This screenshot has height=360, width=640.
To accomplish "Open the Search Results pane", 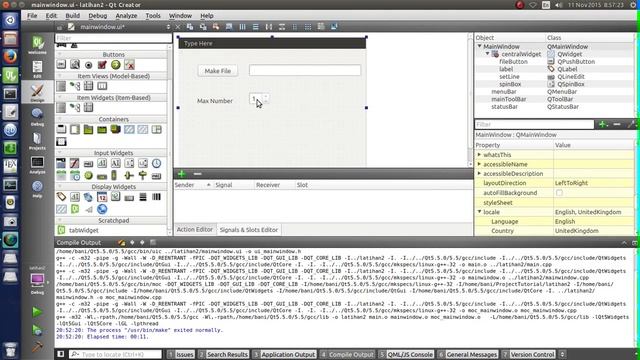I will 223,354.
